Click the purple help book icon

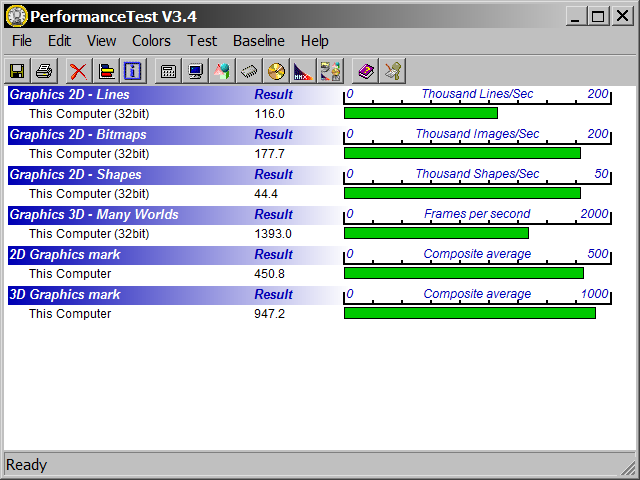[x=365, y=71]
